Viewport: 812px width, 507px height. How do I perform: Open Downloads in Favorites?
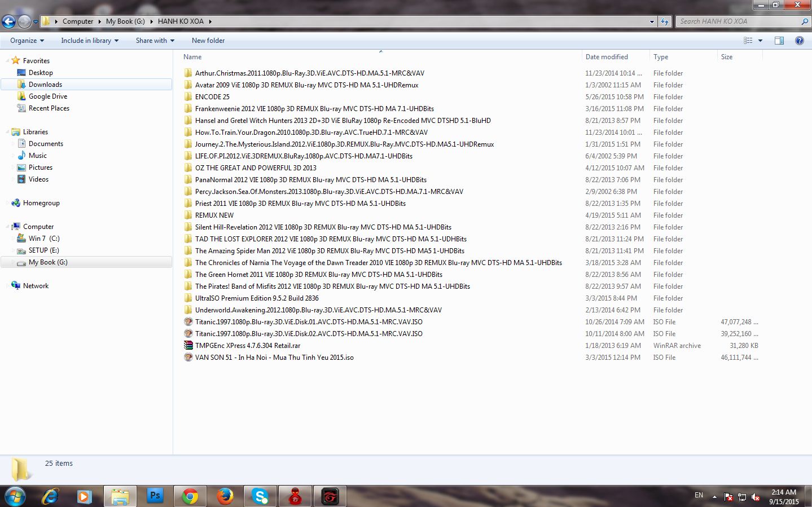pos(45,85)
